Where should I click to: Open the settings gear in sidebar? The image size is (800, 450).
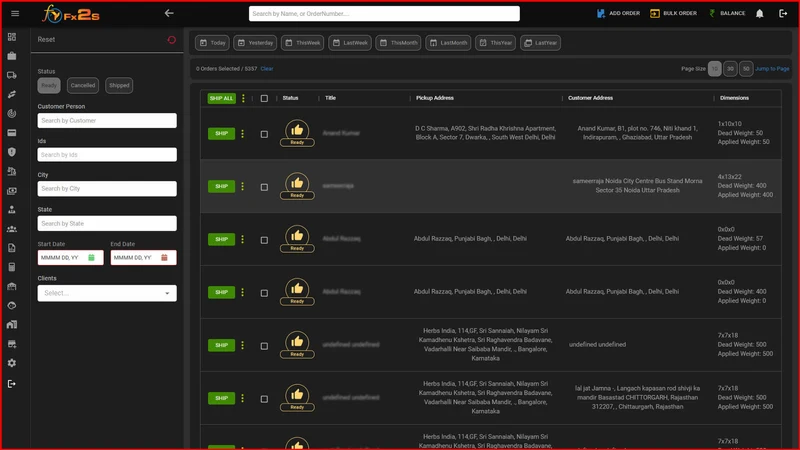(x=12, y=363)
